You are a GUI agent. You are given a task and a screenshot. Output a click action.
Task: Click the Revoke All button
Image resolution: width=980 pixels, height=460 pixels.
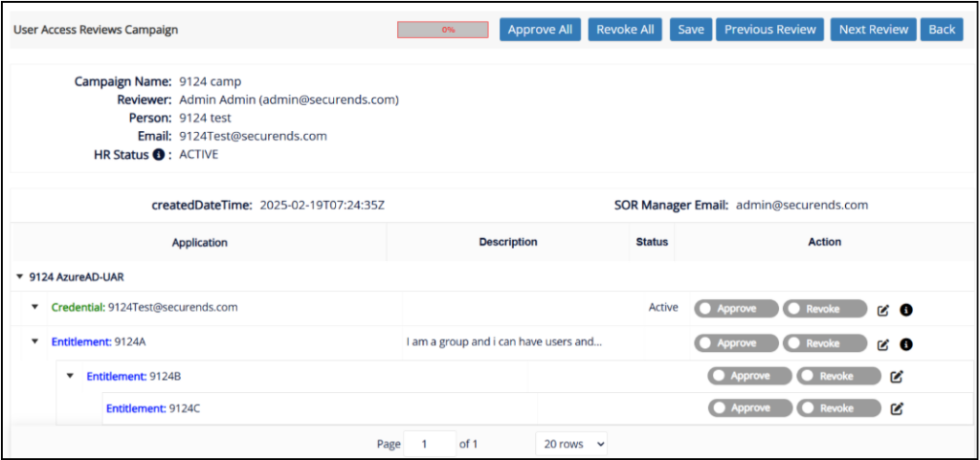coord(625,30)
